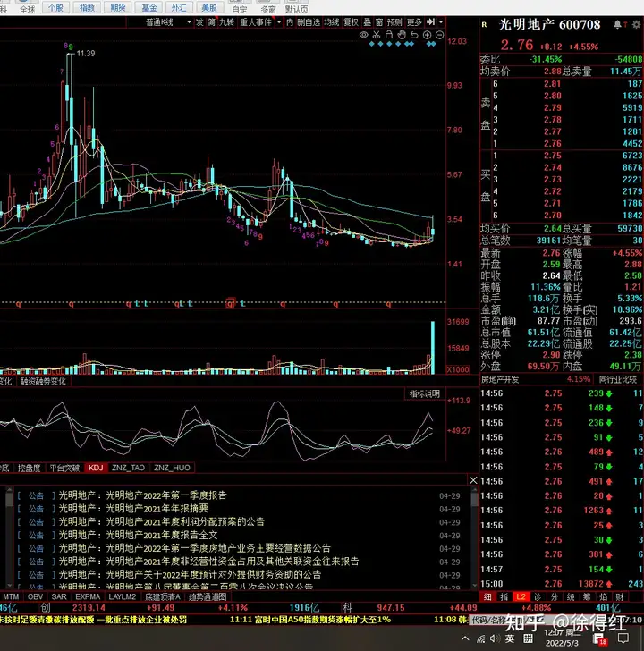Click 删自选 to remove from watchlist
The height and width of the screenshot is (651, 644).
(x=309, y=22)
